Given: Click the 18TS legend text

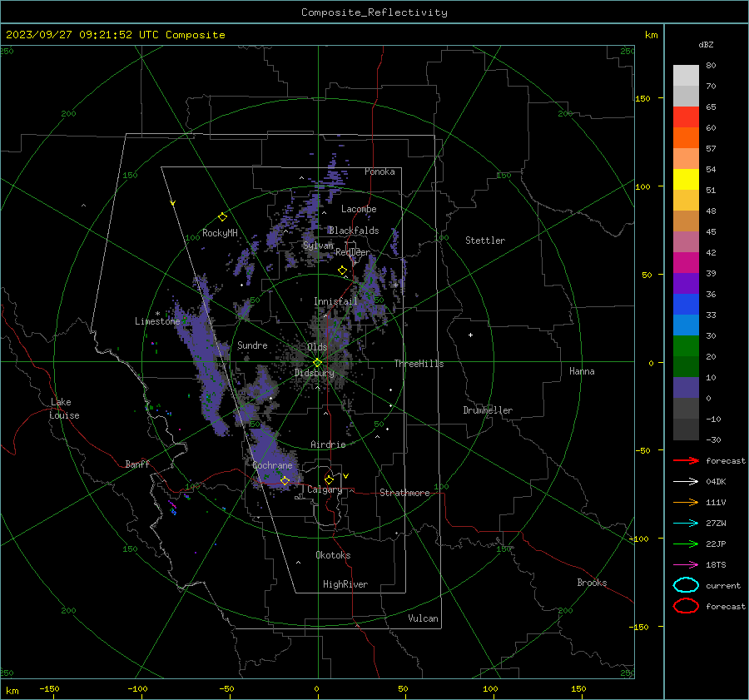Looking at the screenshot, I should [x=716, y=565].
